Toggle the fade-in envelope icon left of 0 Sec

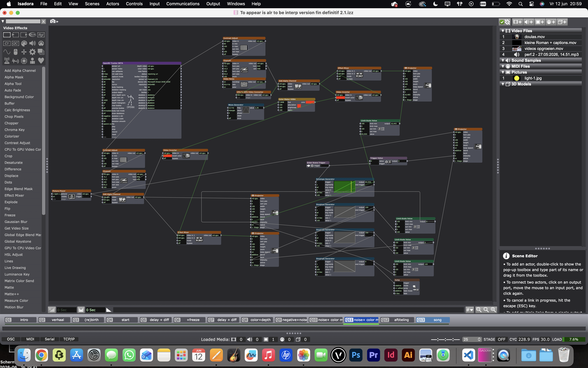point(52,310)
